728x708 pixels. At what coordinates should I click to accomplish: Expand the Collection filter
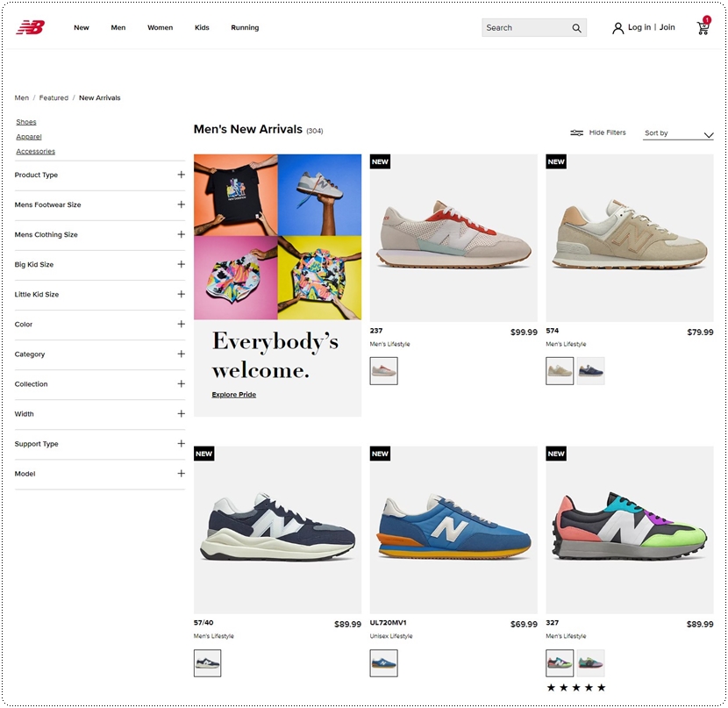[100, 384]
